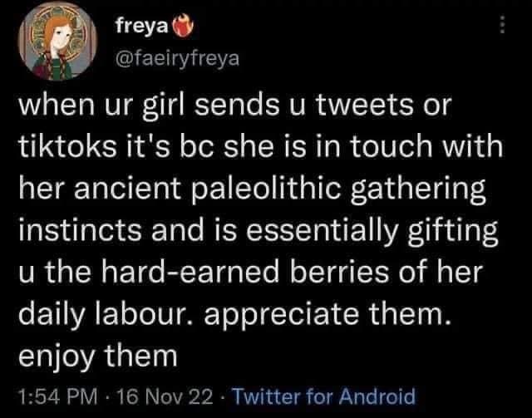Open freya's profile picture
This screenshot has height=418, width=532.
[x=56, y=44]
